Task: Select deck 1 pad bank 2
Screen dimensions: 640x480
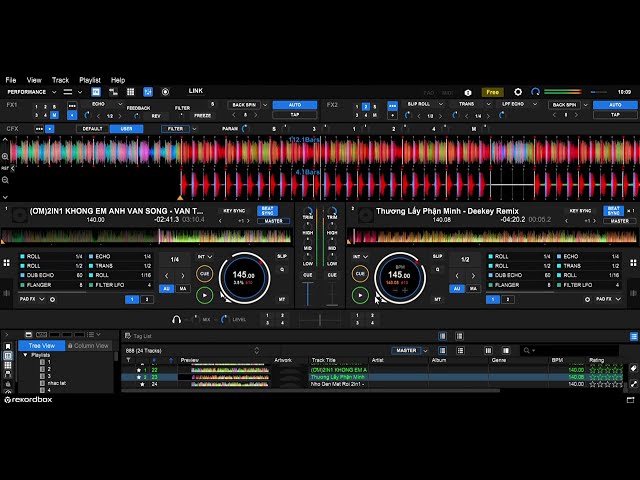Action: (147, 300)
